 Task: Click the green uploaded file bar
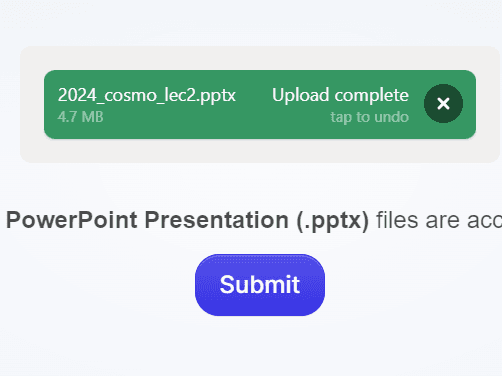(260, 104)
